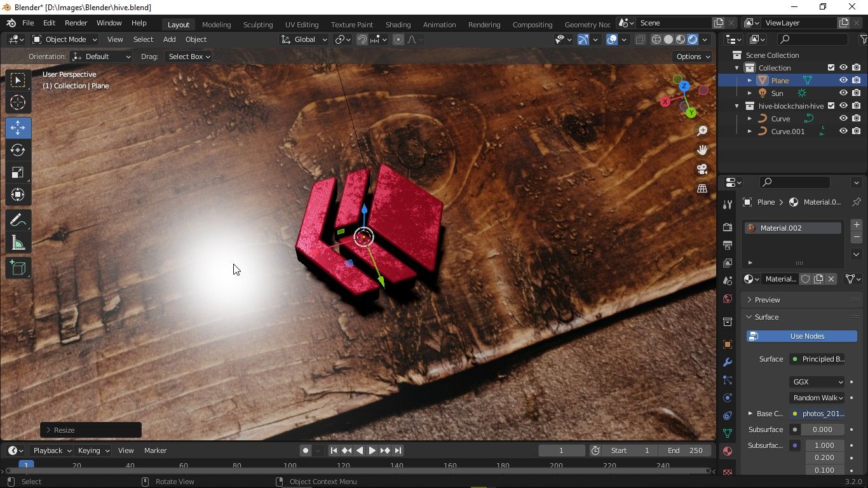Open the Orientation Default dropdown
The image size is (868, 488).
[101, 57]
